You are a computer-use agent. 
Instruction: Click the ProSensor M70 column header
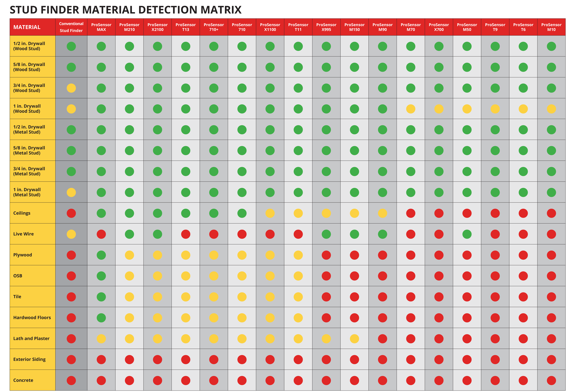pyautogui.click(x=411, y=27)
